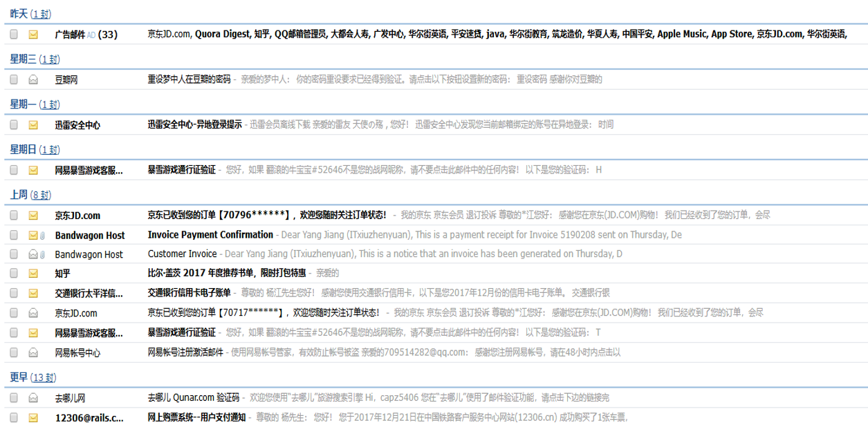Click the envelope icon of JD order 70796 mail

(x=33, y=216)
